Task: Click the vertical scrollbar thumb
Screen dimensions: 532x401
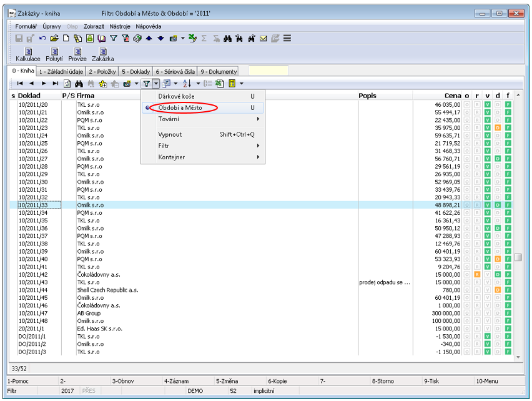Action: 518,257
